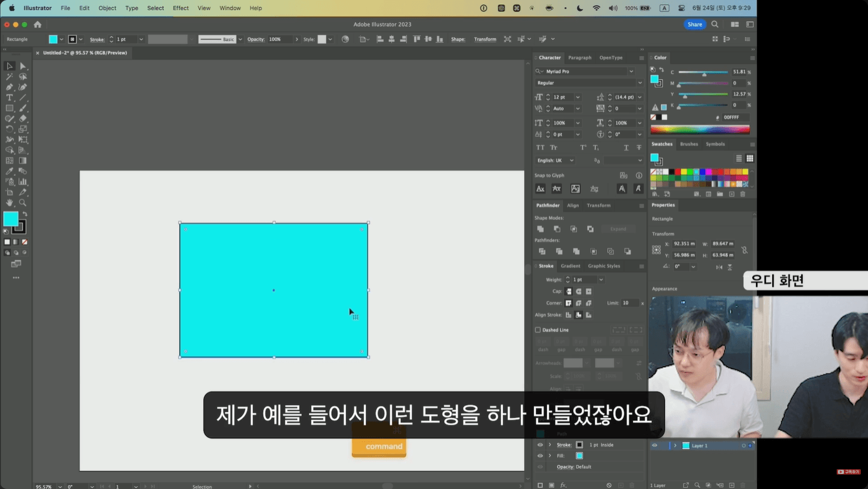Open the Myriad Pro font family dropdown
Viewport: 868px width, 489px height.
(x=631, y=71)
